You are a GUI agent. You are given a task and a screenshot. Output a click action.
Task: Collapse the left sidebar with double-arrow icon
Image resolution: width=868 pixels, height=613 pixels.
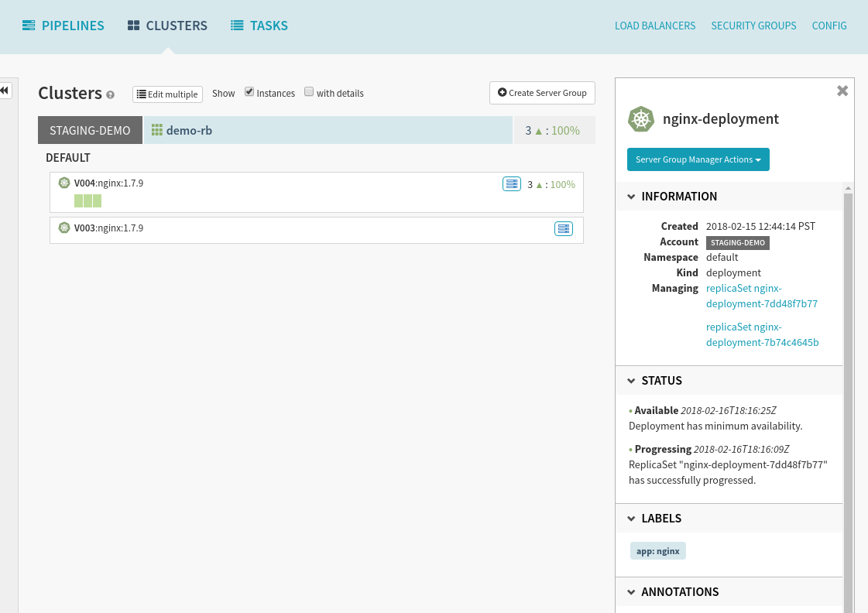click(5, 91)
